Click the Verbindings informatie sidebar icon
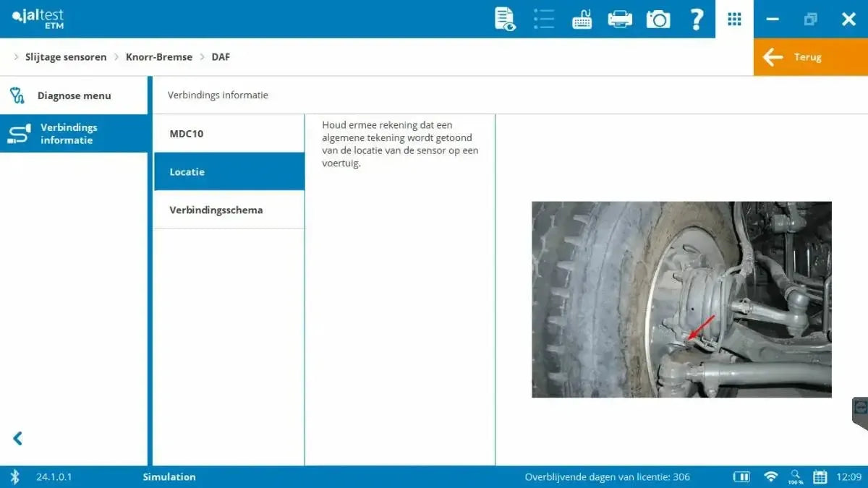The image size is (868, 488). click(17, 133)
